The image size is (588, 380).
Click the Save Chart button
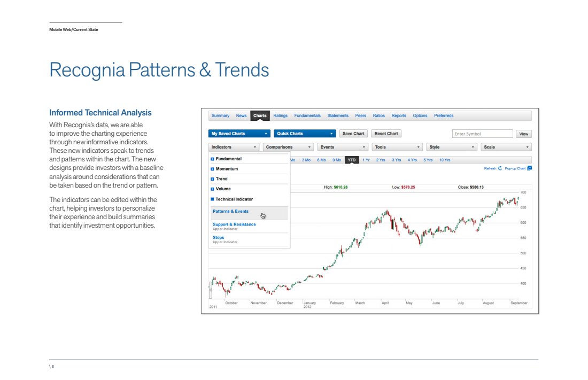pos(353,134)
